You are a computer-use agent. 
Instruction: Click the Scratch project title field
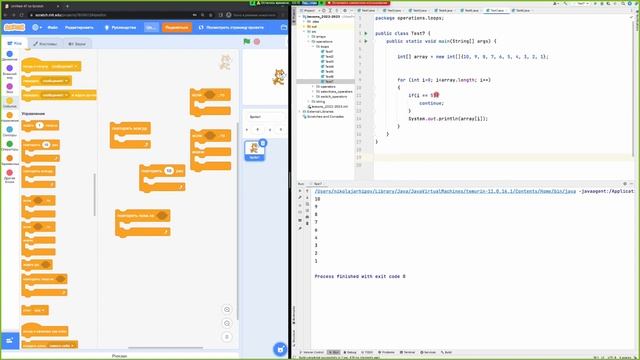151,27
